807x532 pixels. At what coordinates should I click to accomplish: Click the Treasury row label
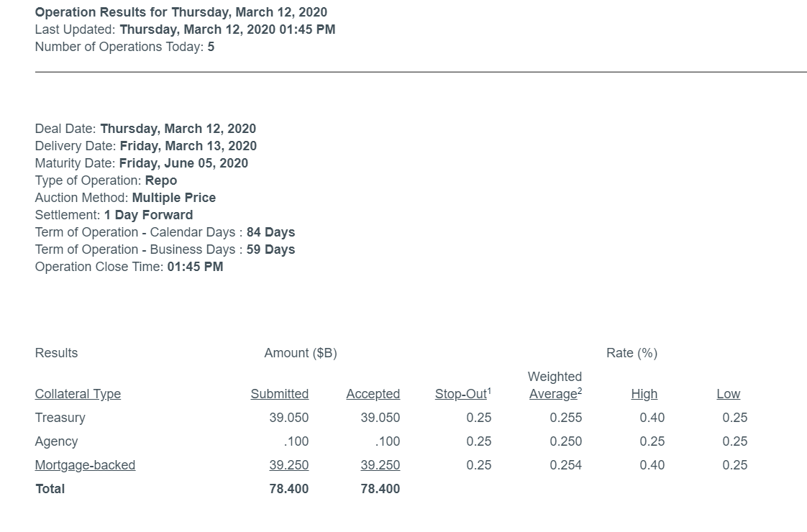[x=60, y=418]
